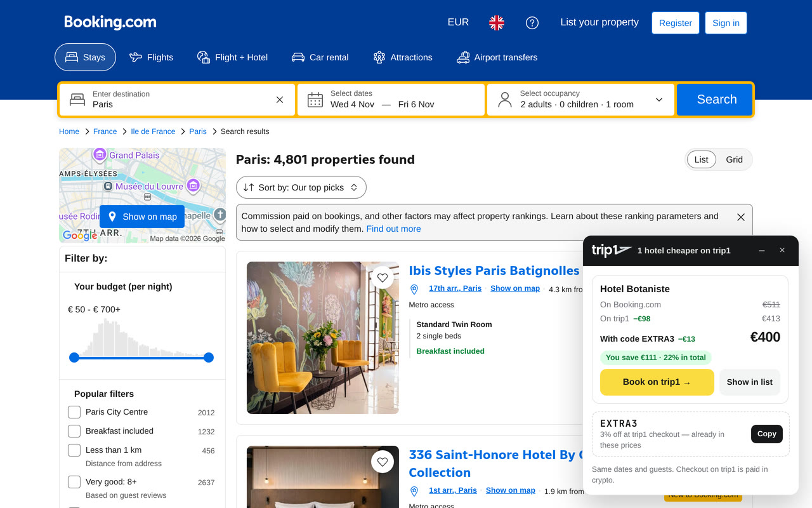Tick the Very good: 8+ filter

pos(74,482)
